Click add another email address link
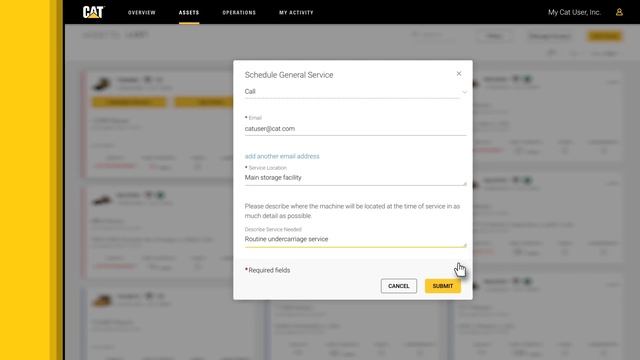 282,156
